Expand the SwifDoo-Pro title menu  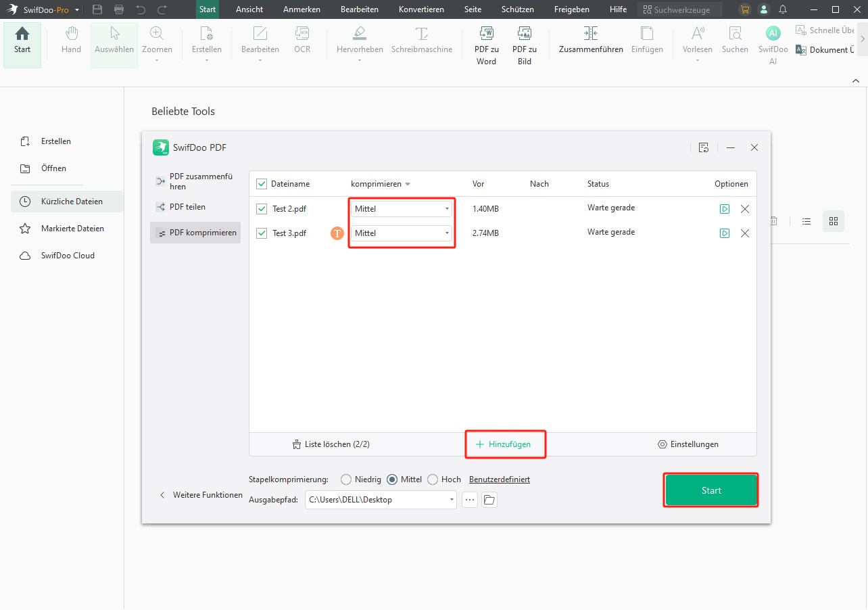[77, 10]
